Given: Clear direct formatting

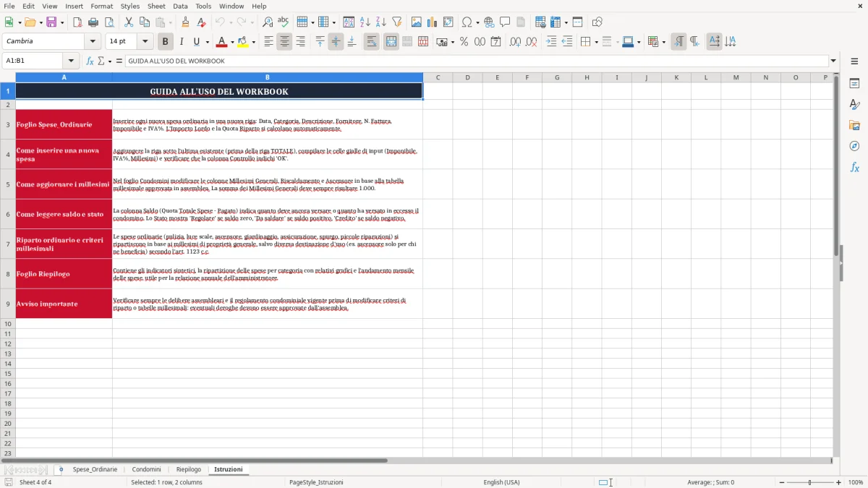Looking at the screenshot, I should pyautogui.click(x=201, y=22).
